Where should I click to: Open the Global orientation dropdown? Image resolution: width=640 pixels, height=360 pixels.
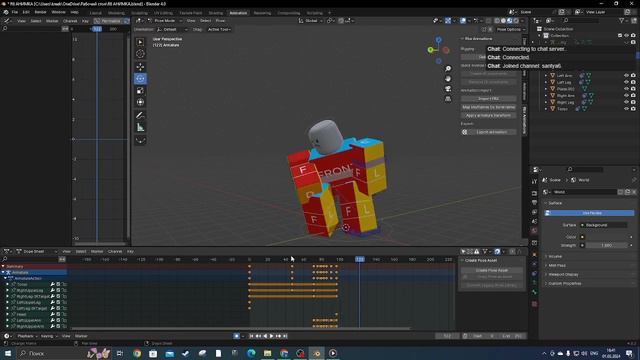coord(311,20)
